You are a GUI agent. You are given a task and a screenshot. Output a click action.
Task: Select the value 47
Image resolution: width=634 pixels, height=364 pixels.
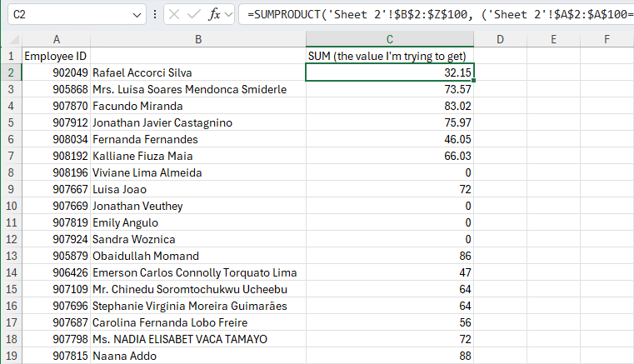(390, 272)
